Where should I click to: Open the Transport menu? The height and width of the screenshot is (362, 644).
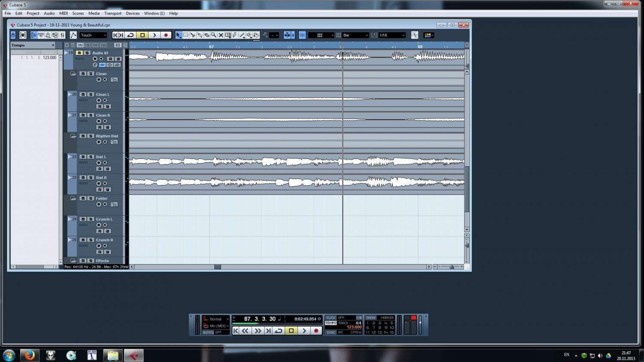click(113, 13)
